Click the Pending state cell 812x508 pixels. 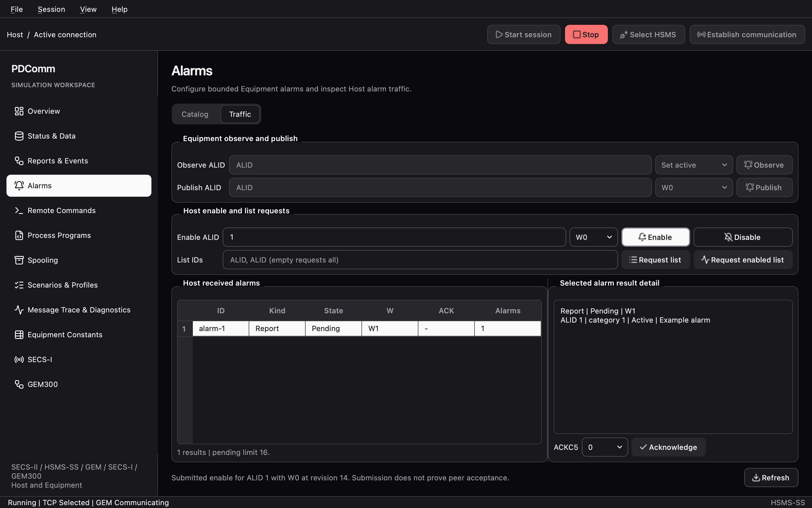click(x=334, y=329)
